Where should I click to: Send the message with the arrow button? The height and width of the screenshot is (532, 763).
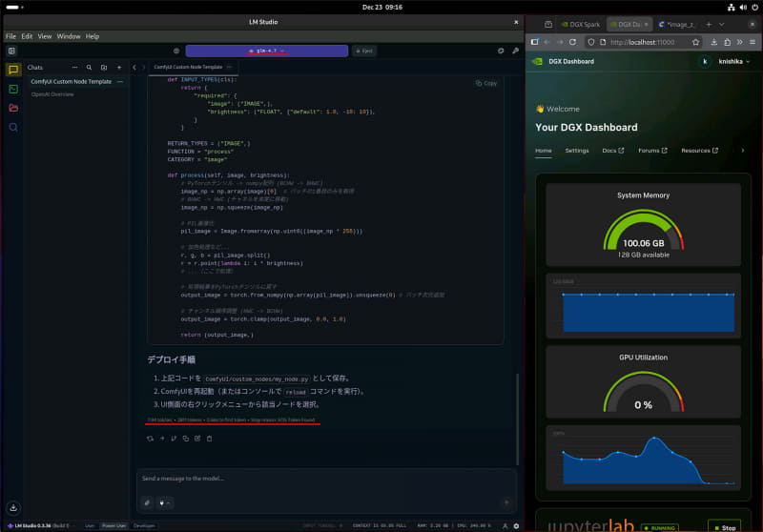coord(506,502)
